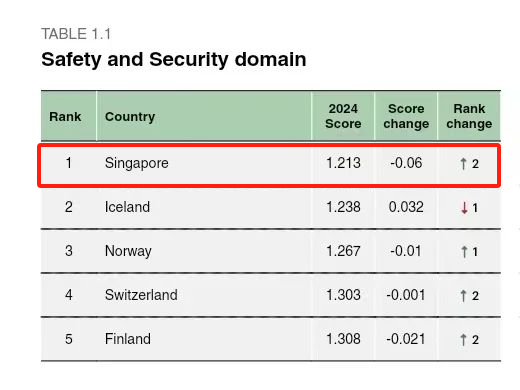Click Norway's upward rank change arrow
This screenshot has width=520, height=390.
pyautogui.click(x=464, y=252)
